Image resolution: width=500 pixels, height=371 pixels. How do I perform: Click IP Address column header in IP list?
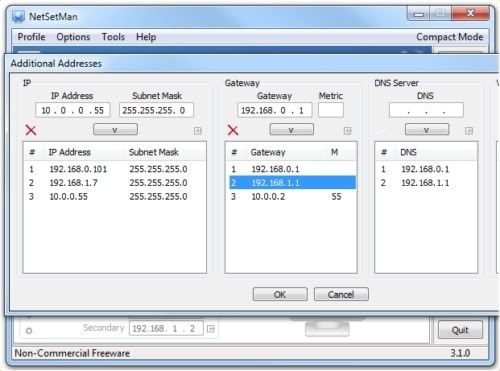pos(85,152)
